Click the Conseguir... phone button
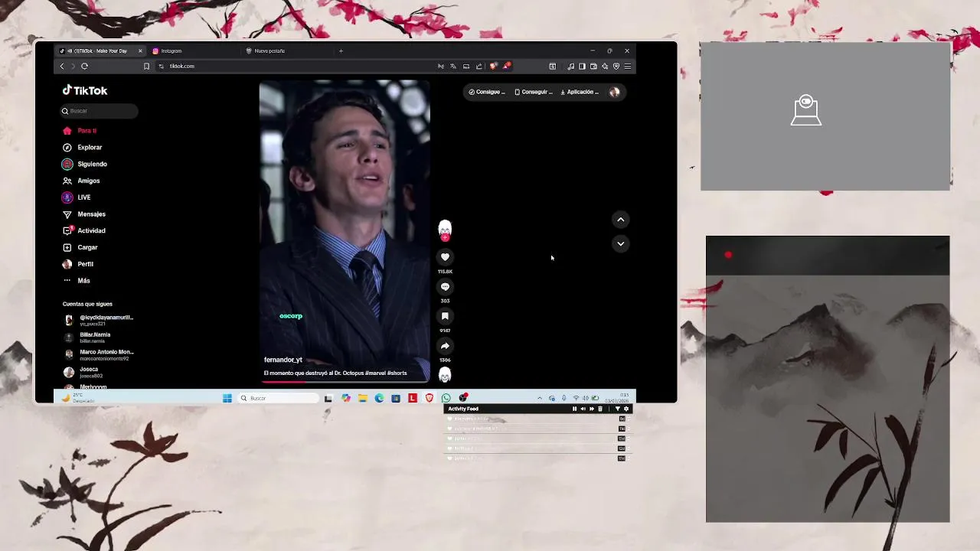Viewport: 980px width, 551px height. [x=534, y=92]
